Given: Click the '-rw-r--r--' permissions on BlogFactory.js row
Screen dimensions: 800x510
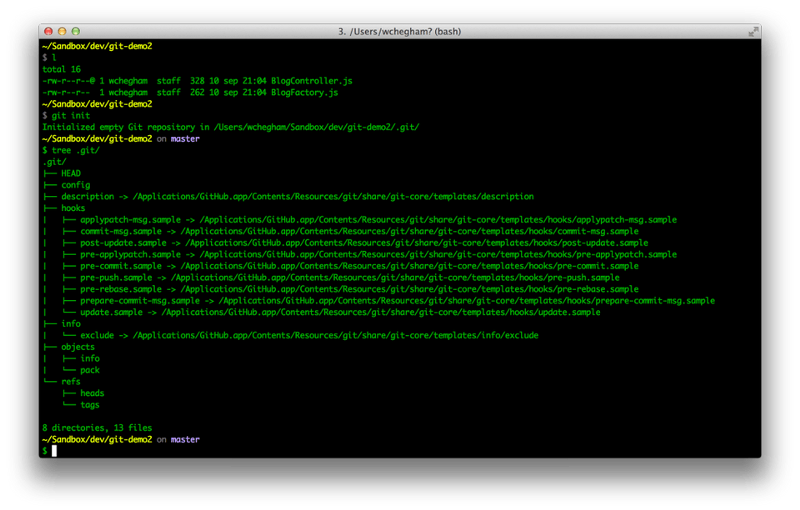Looking at the screenshot, I should coord(66,93).
